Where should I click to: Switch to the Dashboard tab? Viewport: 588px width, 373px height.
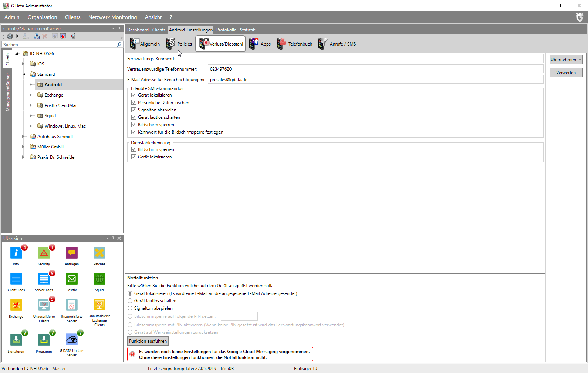[x=138, y=30]
